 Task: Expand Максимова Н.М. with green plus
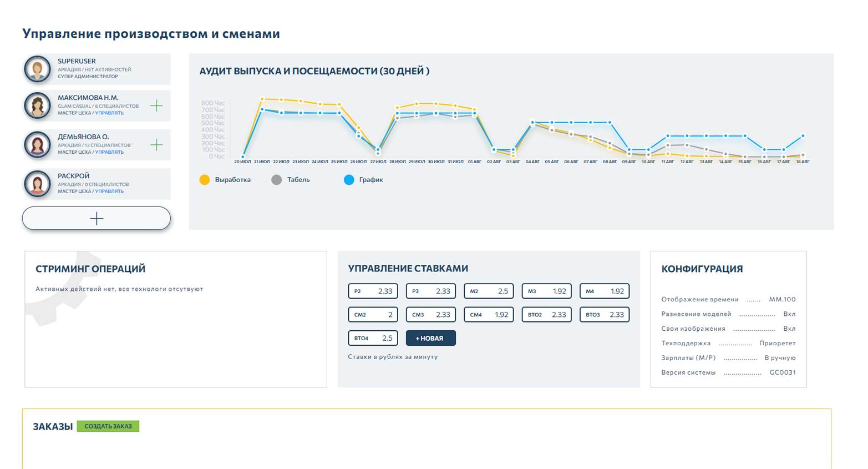[x=156, y=105]
